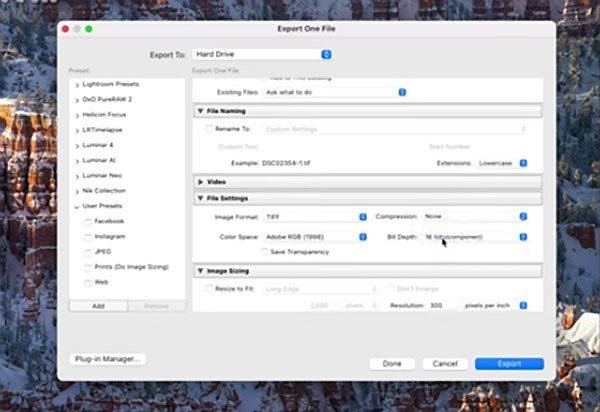This screenshot has height=412, width=600.
Task: Open the Bit Depth dropdown
Action: tap(474, 237)
